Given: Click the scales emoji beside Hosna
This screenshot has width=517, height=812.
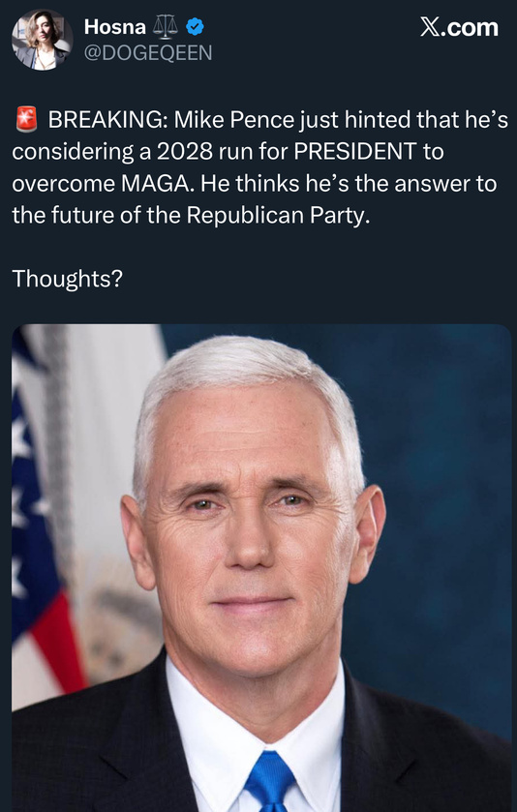Looking at the screenshot, I should 166,27.
